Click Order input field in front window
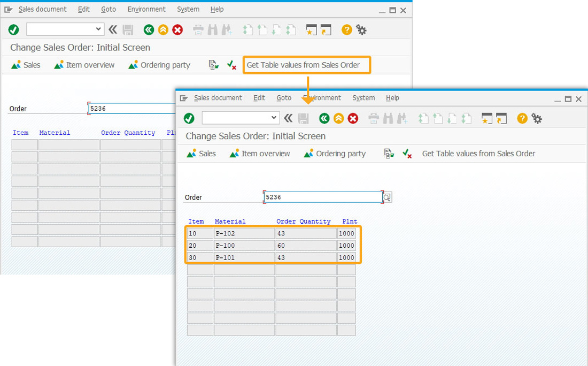Viewport: 588px width, 366px height. [x=323, y=197]
